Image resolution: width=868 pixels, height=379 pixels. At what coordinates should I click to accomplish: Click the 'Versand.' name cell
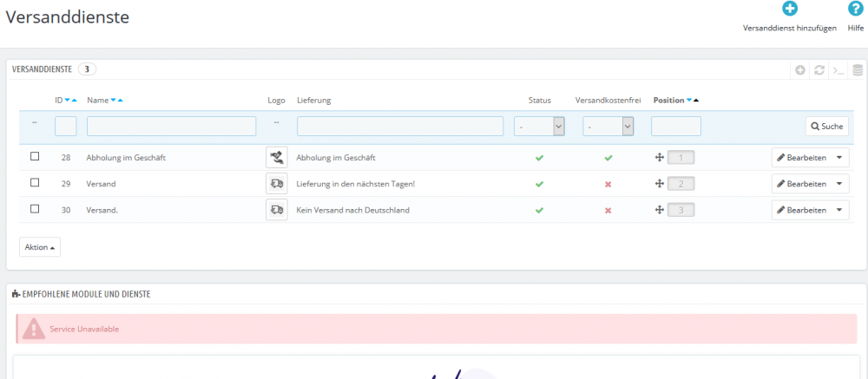point(102,210)
